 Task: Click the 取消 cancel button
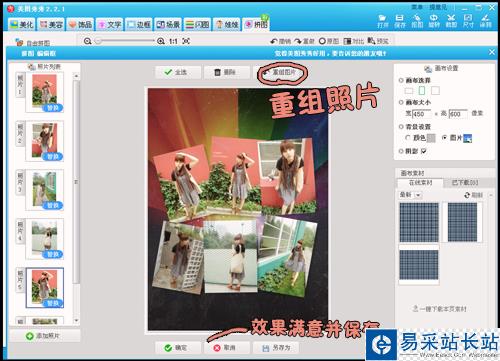click(227, 348)
